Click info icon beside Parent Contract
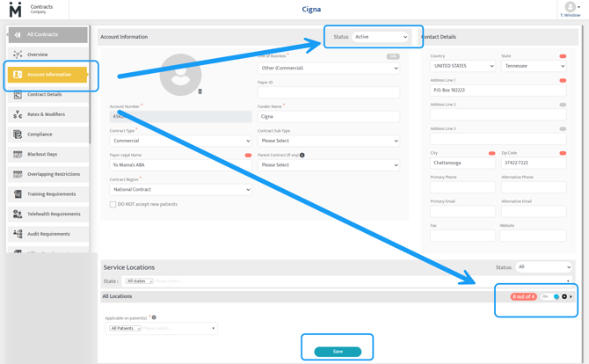This screenshot has height=364, width=589. (302, 155)
